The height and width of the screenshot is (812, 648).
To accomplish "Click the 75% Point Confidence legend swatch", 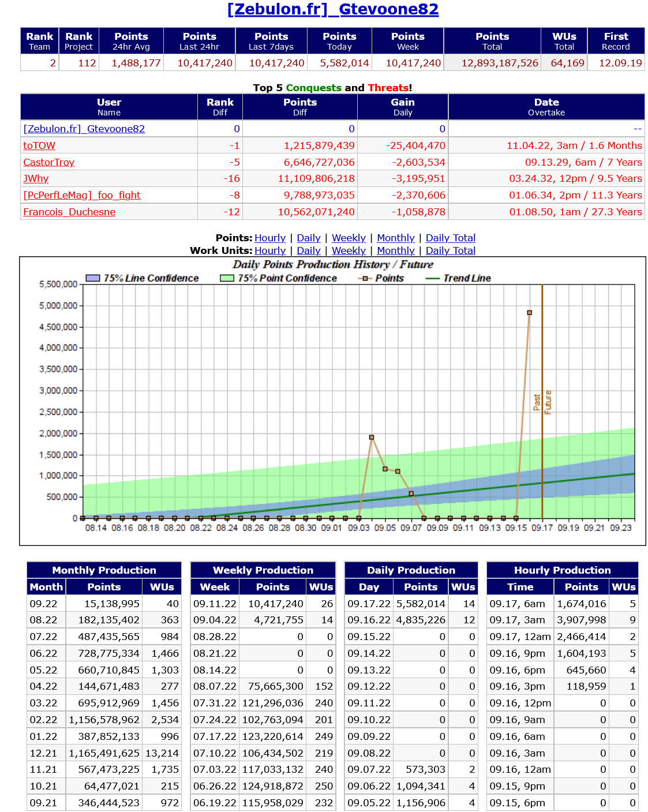I will click(227, 278).
